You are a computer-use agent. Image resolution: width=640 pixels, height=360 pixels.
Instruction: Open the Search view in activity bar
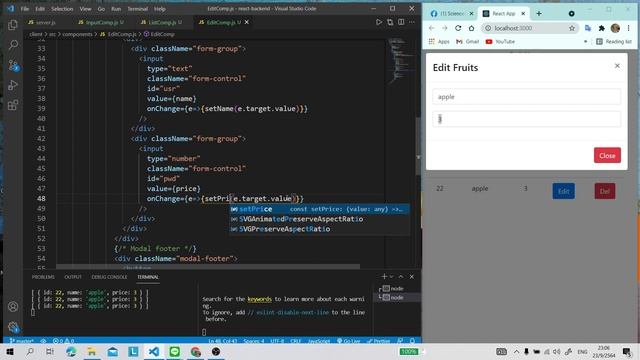tap(13, 44)
